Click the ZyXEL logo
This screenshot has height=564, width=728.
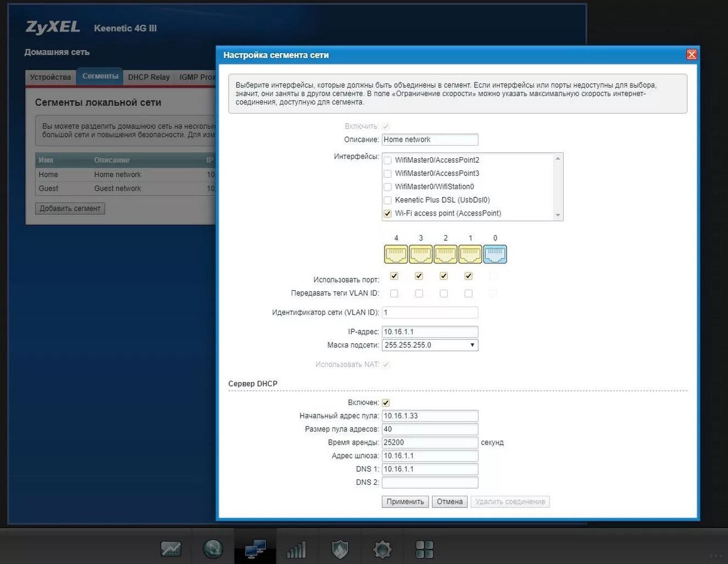[x=53, y=27]
